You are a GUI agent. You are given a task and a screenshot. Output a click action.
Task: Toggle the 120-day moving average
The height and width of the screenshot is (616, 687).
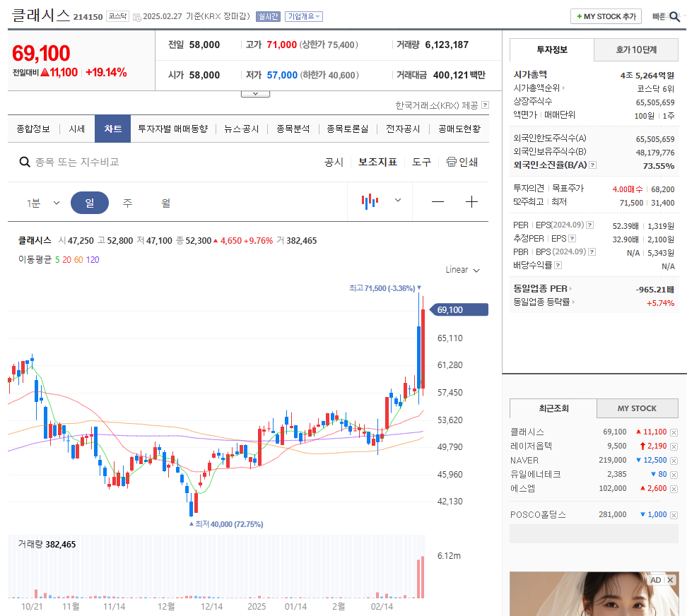(x=93, y=260)
